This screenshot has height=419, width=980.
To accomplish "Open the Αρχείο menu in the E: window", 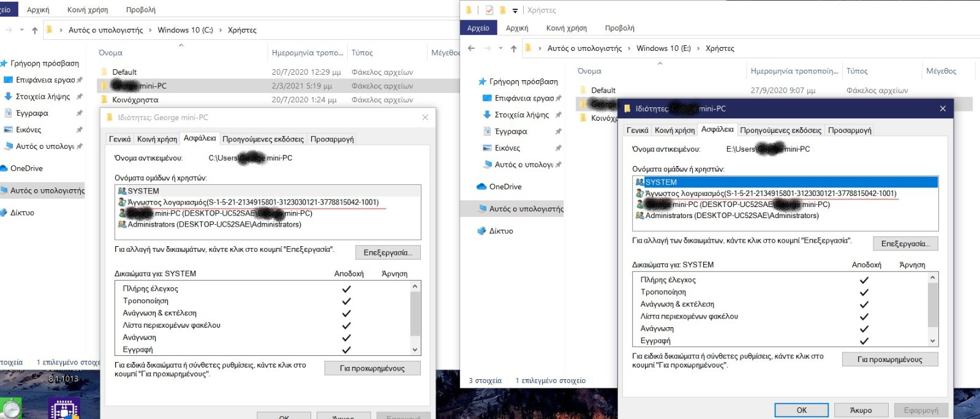I will (x=478, y=28).
